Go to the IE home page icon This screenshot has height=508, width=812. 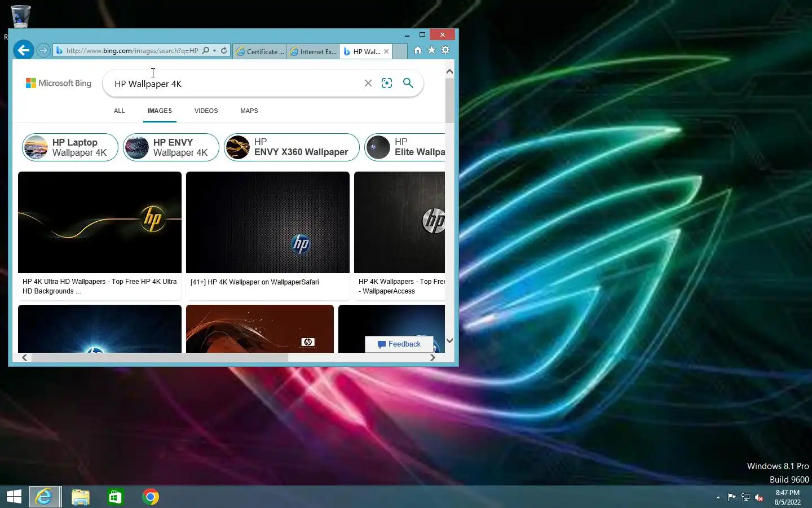click(418, 50)
